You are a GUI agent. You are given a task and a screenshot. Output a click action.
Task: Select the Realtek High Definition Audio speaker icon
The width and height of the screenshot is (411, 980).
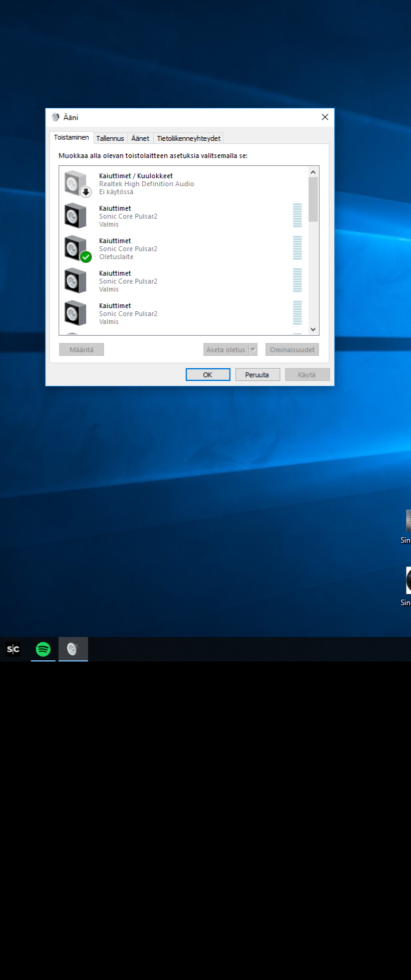[76, 183]
